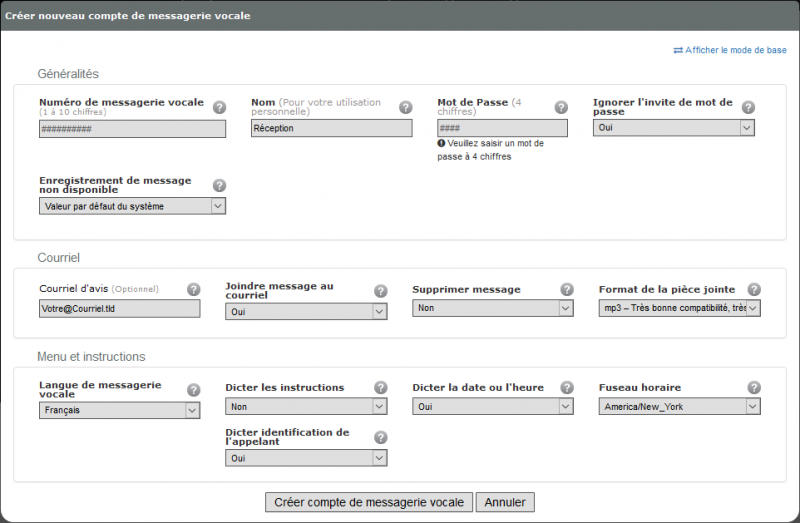
Task: Show help for Supprimer message
Action: tap(567, 289)
